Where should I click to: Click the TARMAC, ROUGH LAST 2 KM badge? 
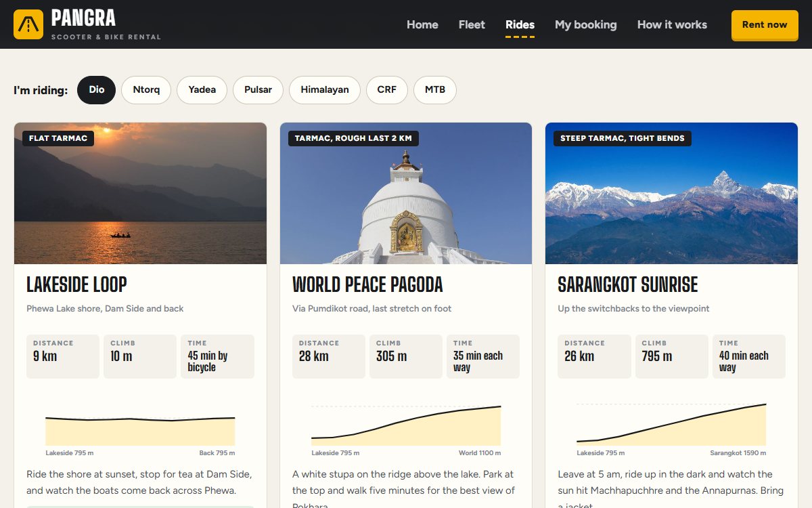tap(353, 138)
